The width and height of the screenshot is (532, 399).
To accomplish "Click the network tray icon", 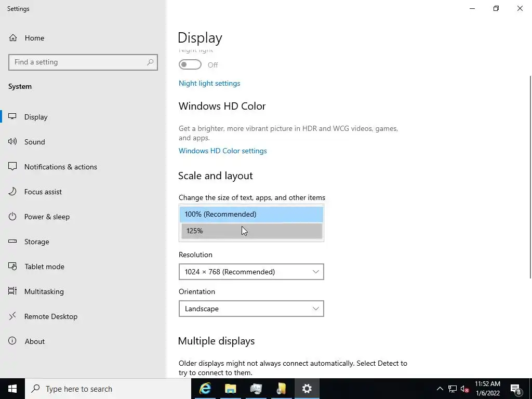I will 453,389.
